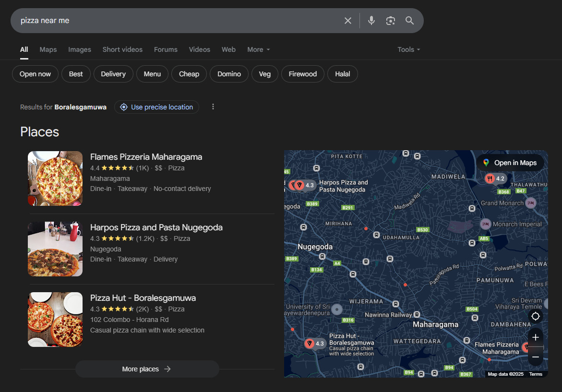The width and height of the screenshot is (562, 392).
Task: Toggle the Delivery filter chip
Action: tap(113, 74)
